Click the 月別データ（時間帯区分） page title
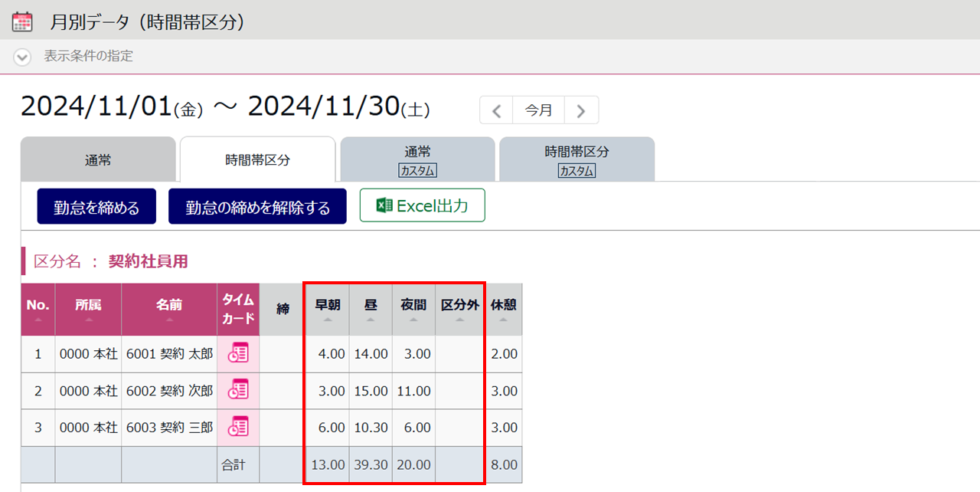Screen dimensions: 980x492 [x=147, y=22]
